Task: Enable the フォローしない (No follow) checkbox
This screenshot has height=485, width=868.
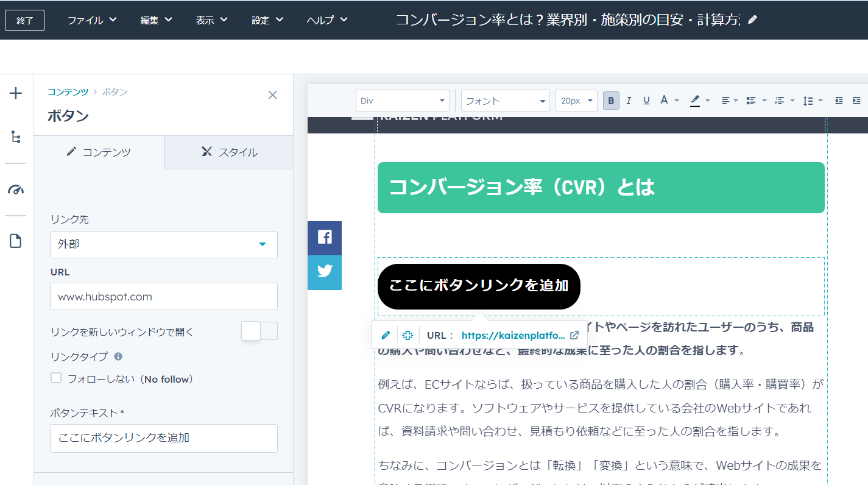Action: [x=55, y=377]
